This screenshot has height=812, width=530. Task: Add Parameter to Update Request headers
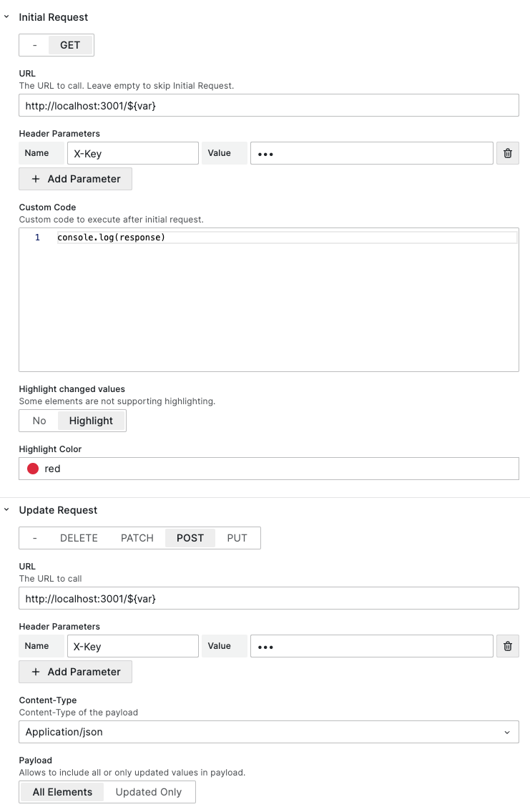coord(76,672)
